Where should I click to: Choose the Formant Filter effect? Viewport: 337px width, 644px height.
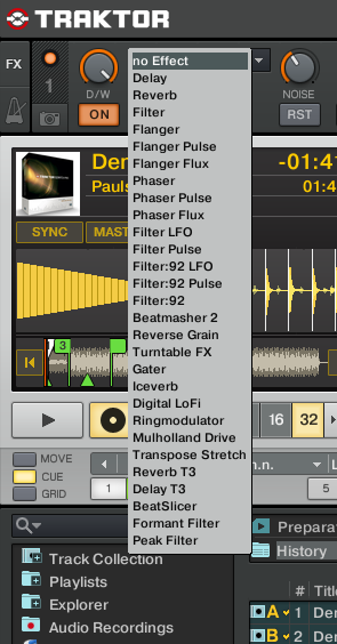[x=190, y=524]
